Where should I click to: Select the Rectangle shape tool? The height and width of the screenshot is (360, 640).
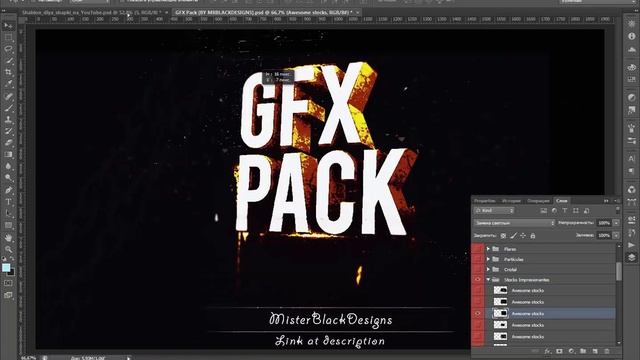point(8,225)
